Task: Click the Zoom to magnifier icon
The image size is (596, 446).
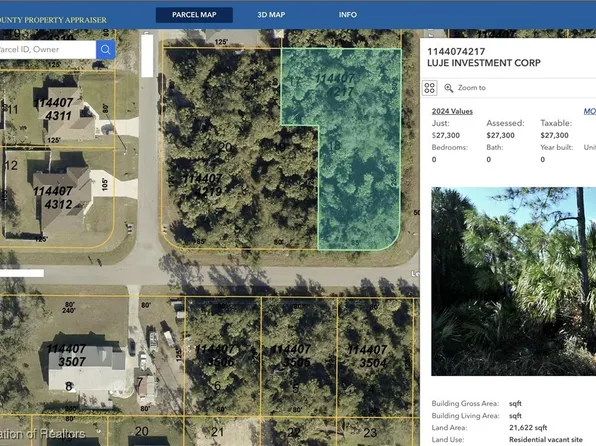Action: [449, 88]
